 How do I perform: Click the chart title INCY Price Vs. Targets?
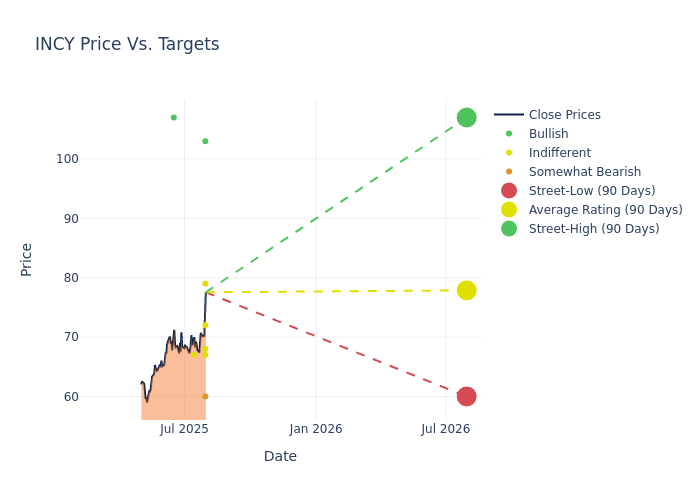(127, 45)
